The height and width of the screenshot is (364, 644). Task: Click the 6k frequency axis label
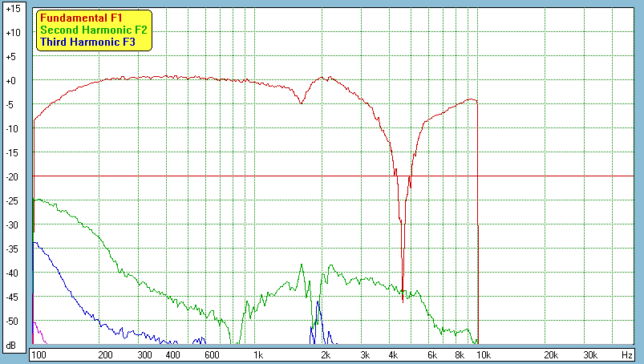click(432, 354)
